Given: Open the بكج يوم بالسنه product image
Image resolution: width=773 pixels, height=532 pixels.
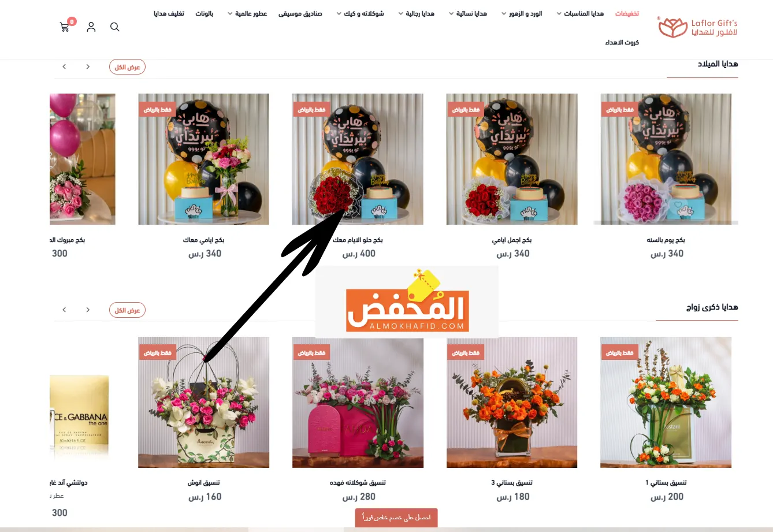Looking at the screenshot, I should 666,159.
